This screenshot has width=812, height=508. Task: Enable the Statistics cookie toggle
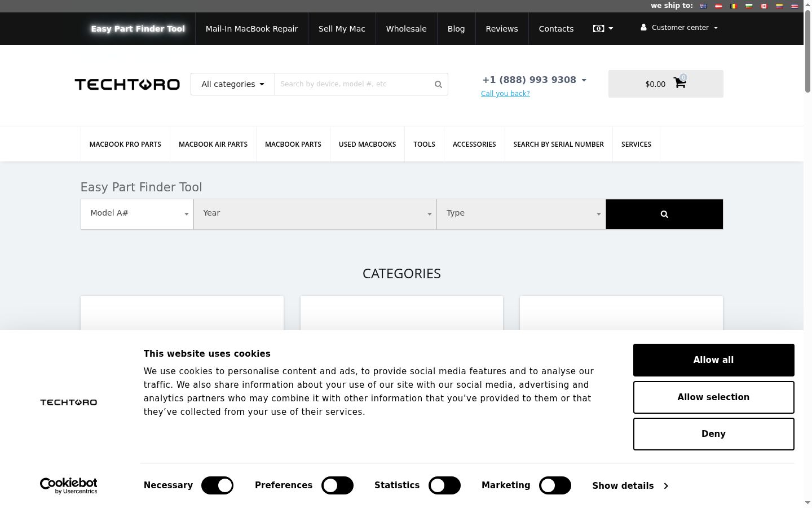click(444, 485)
